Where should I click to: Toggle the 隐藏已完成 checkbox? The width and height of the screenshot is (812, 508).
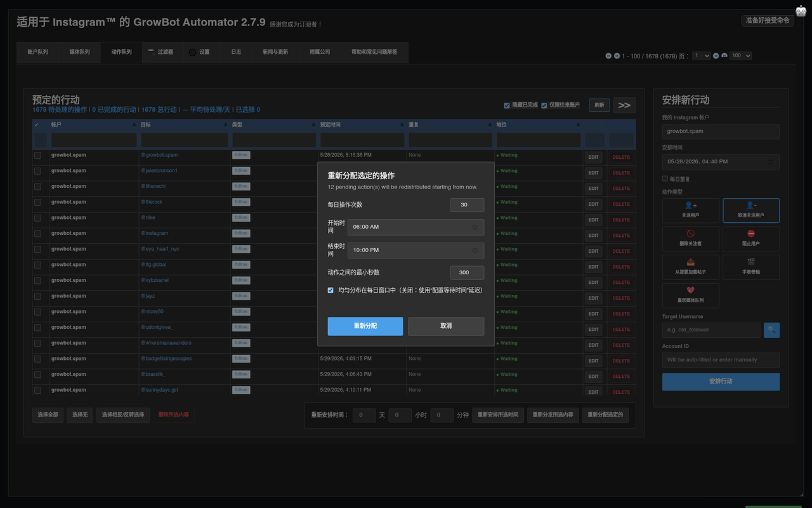click(x=507, y=105)
